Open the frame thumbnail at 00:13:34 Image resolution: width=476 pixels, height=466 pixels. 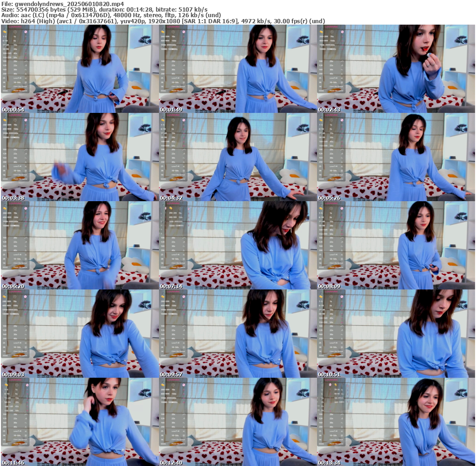396,422
